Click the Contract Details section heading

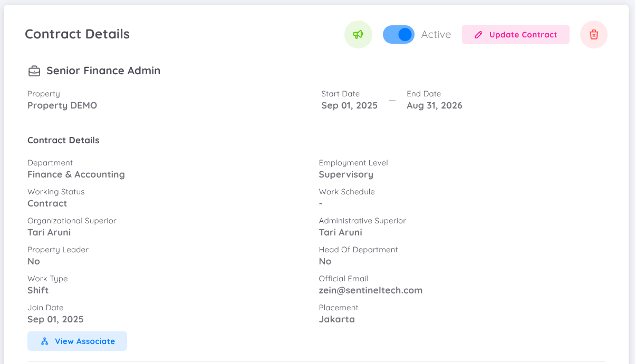point(63,140)
